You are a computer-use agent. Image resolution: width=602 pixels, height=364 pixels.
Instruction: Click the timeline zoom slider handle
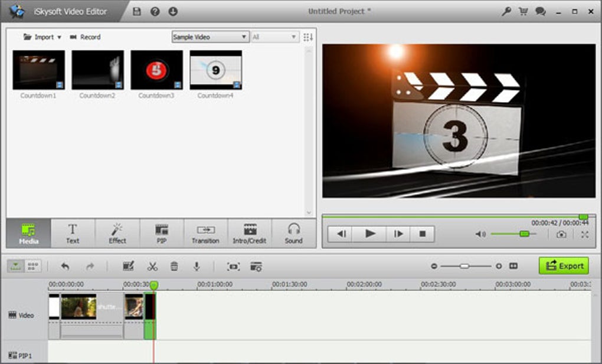(464, 265)
